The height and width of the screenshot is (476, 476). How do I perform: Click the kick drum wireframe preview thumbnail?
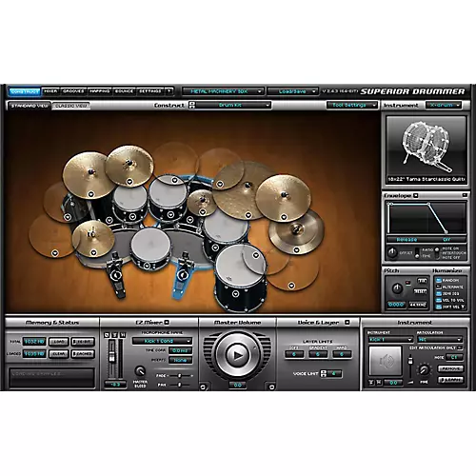[x=426, y=146]
